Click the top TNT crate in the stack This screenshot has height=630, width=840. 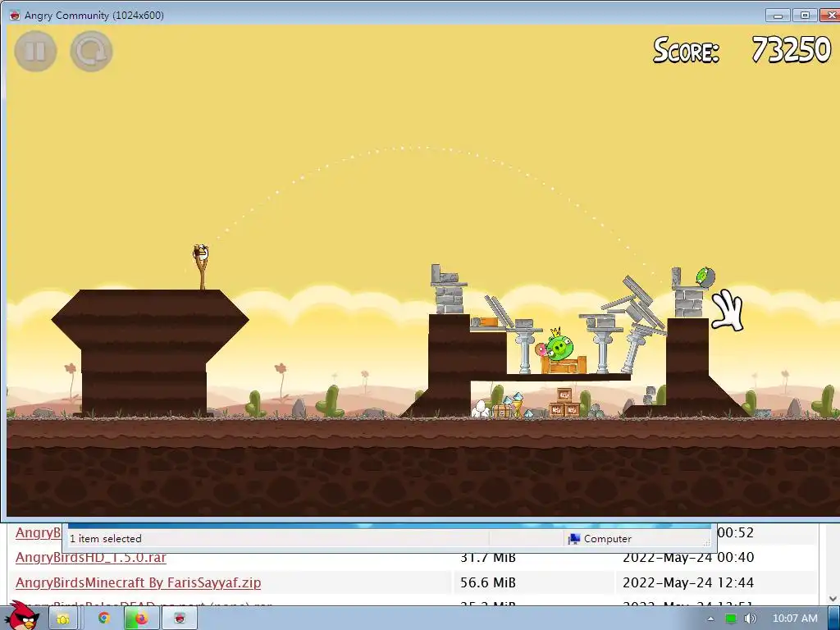(x=564, y=395)
